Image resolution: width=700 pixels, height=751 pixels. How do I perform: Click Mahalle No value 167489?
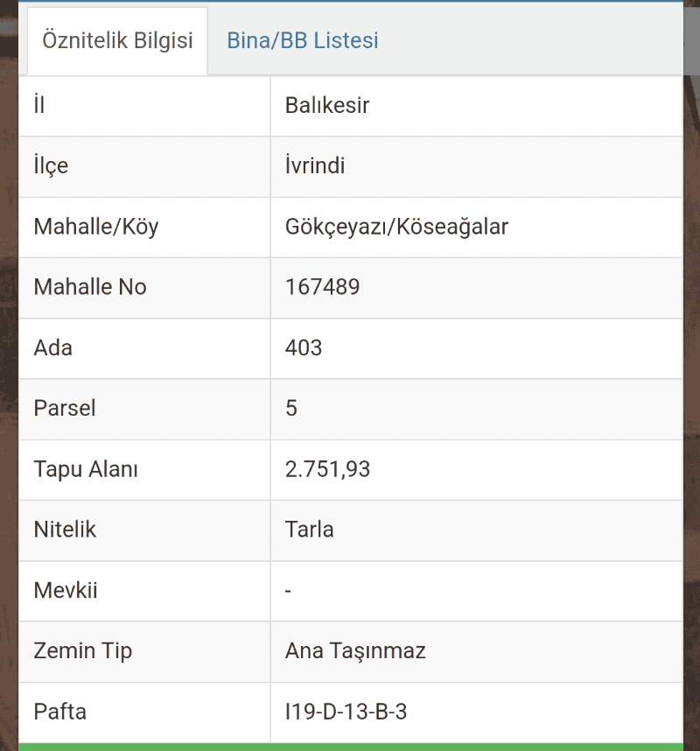[322, 287]
